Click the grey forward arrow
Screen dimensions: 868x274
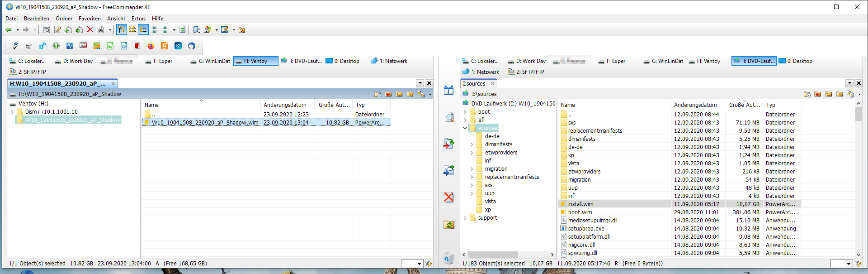tap(26, 30)
